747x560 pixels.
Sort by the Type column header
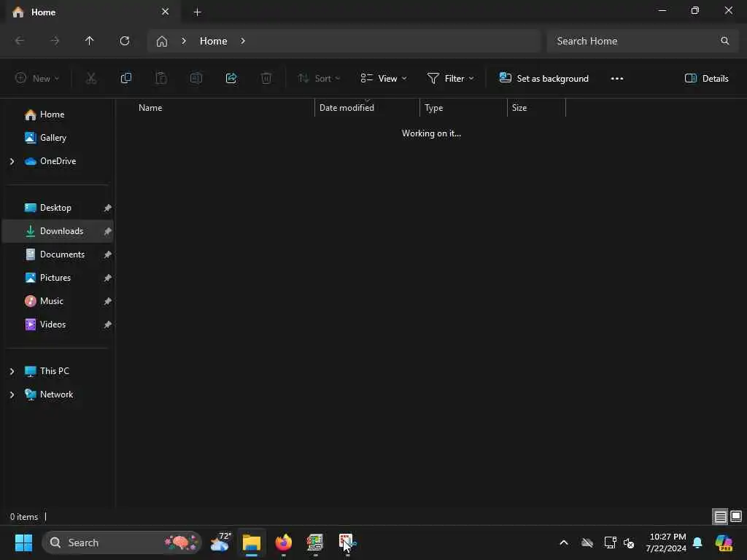point(463,108)
